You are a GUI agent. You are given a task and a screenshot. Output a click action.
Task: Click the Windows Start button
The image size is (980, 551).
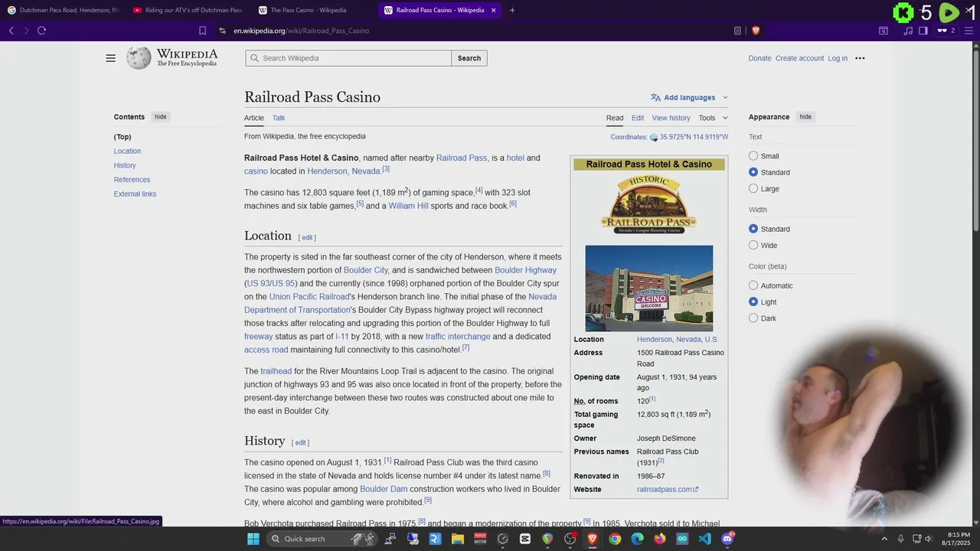coord(253,539)
